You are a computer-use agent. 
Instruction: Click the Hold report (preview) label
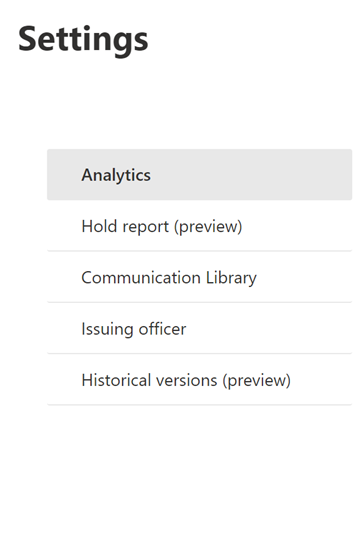click(x=162, y=227)
